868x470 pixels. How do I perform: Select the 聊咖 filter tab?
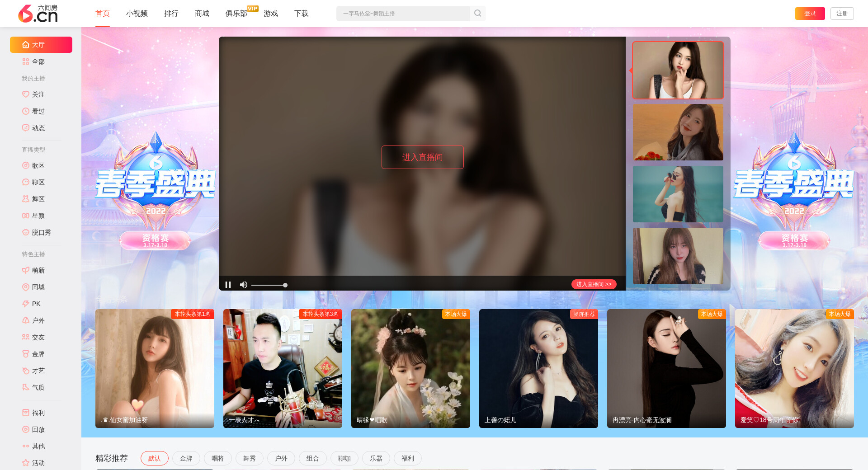(x=344, y=458)
